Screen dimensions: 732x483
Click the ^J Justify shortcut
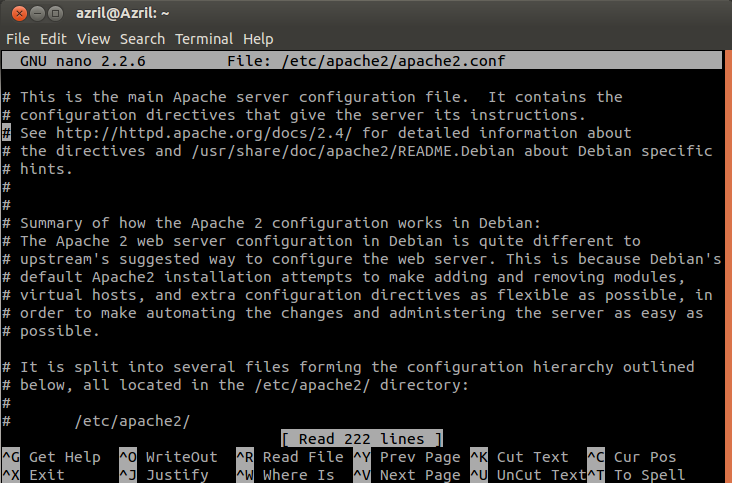164,475
